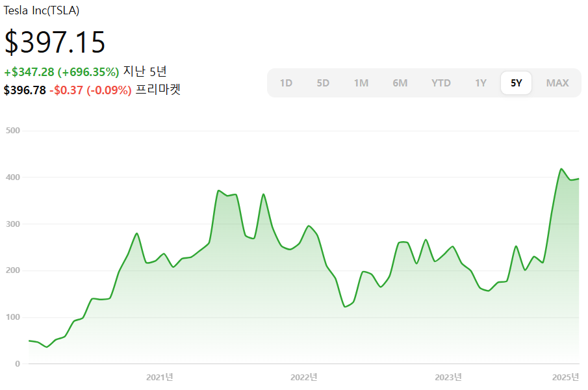
Task: Click the $397.15 current price
Action: click(x=55, y=42)
